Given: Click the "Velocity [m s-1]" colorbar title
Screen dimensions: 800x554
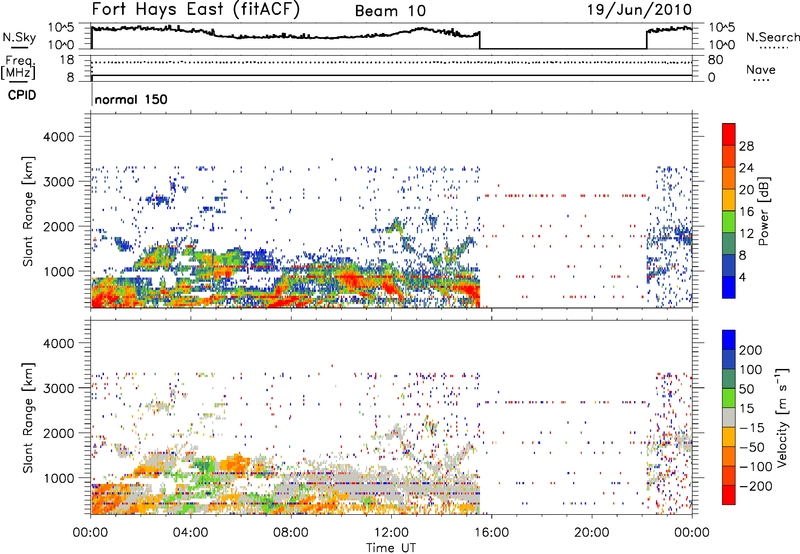Looking at the screenshot, I should pyautogui.click(x=782, y=417).
